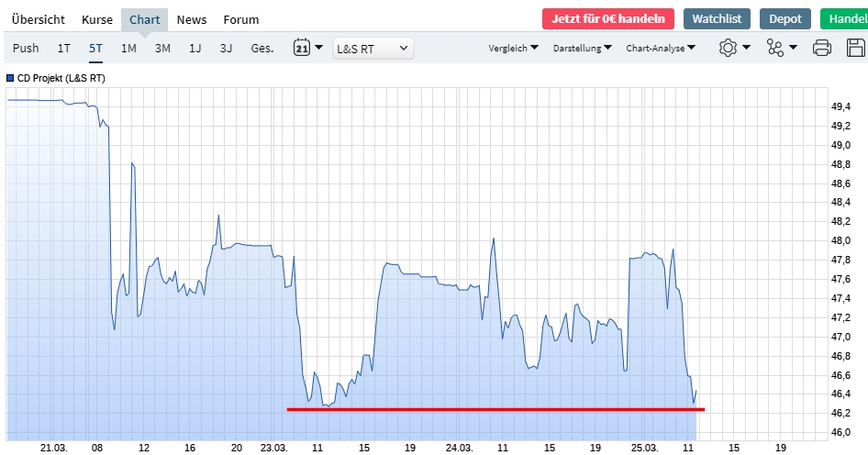Click the 46,0 price axis label

click(840, 432)
